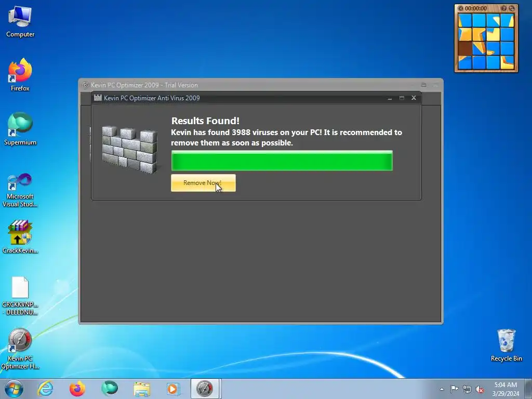
Task: Open the Computer desktop icon
Action: click(x=20, y=22)
